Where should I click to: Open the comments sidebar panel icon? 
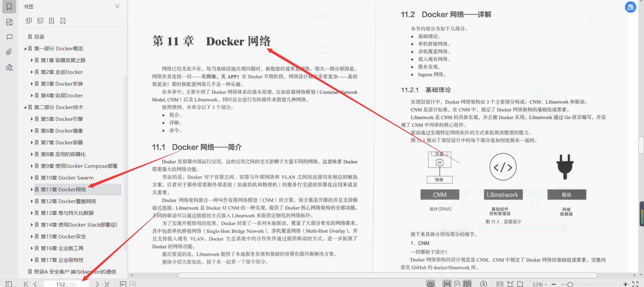point(9,37)
